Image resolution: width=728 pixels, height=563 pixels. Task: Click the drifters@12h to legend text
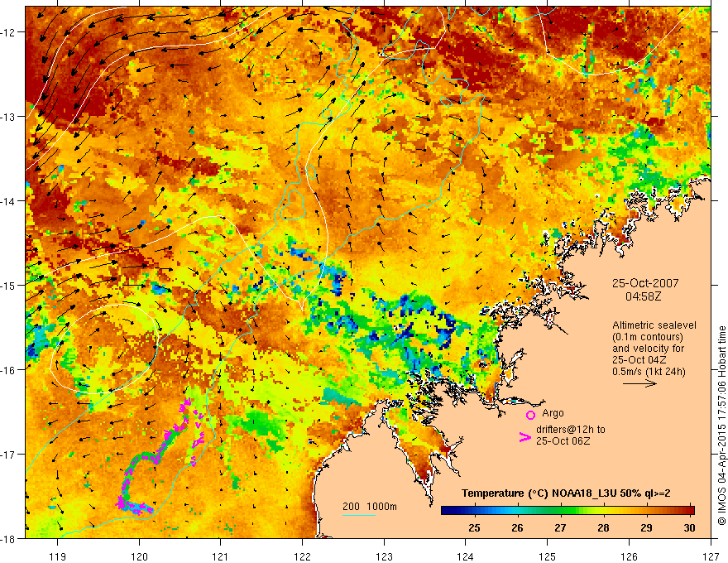pyautogui.click(x=571, y=429)
